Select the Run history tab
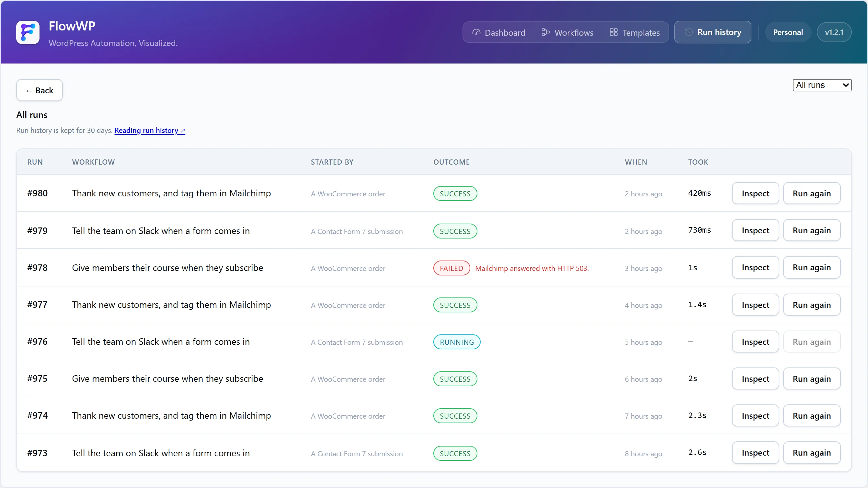The image size is (868, 488). click(713, 32)
